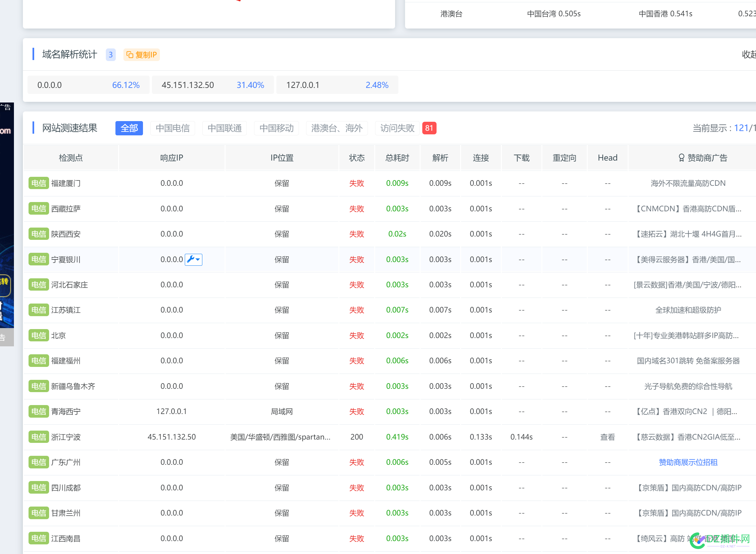The width and height of the screenshot is (756, 554).
Task: Click 中国台湾 0.505s speed entry
Action: pyautogui.click(x=554, y=14)
